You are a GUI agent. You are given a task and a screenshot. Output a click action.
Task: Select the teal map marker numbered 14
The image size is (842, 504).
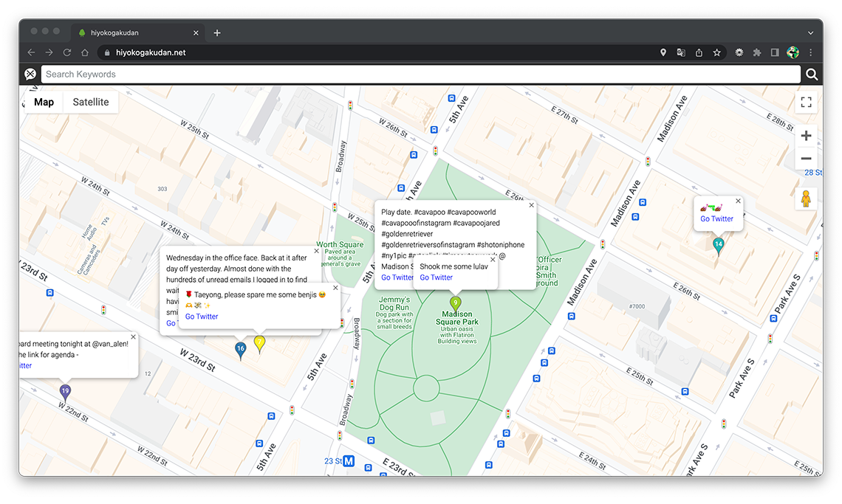click(x=719, y=245)
